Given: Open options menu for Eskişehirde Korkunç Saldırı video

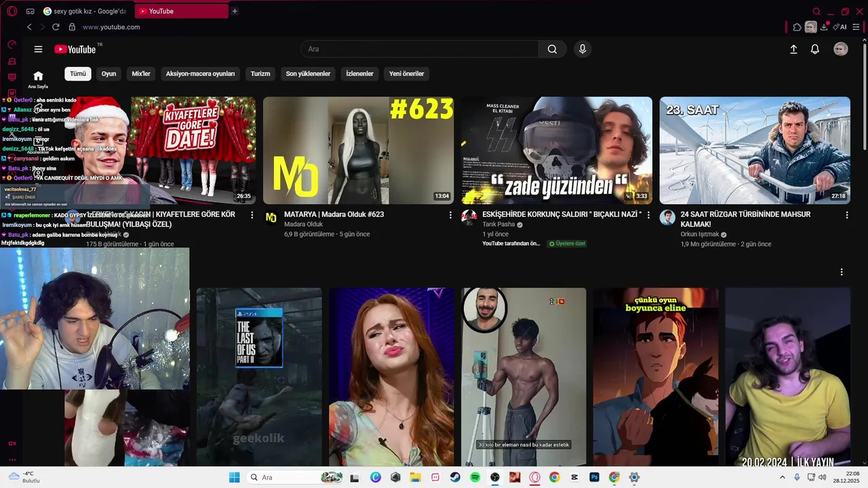Looking at the screenshot, I should pos(648,215).
